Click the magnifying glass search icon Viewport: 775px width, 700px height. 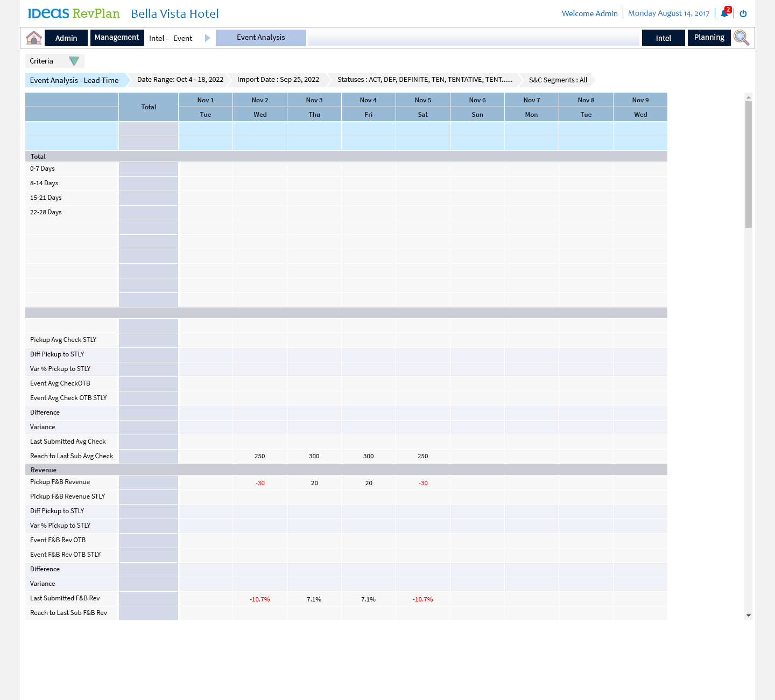click(x=741, y=38)
